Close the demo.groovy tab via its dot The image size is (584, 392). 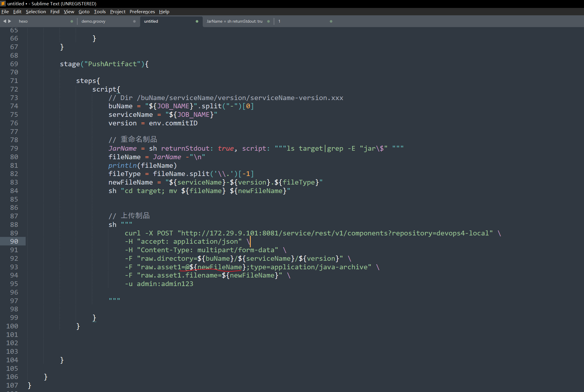click(134, 21)
